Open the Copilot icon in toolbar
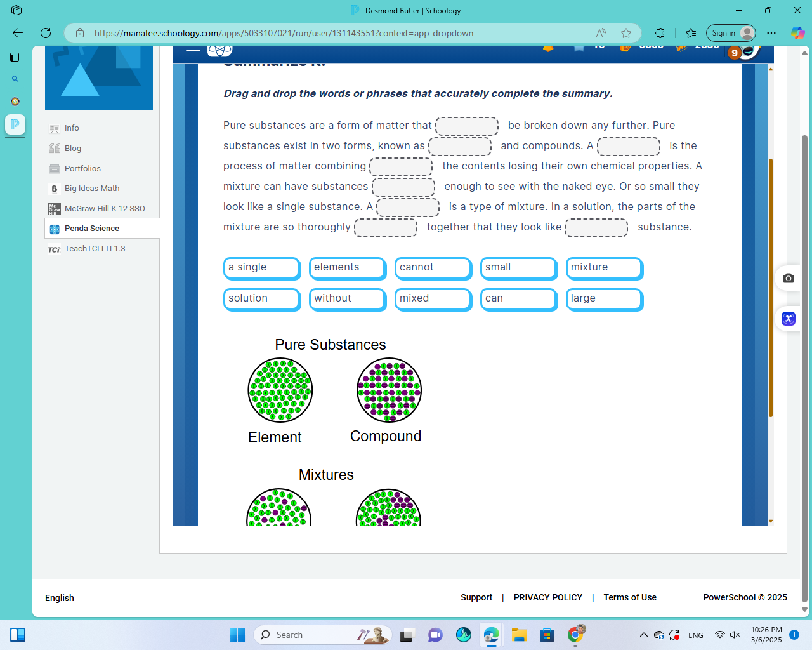The height and width of the screenshot is (650, 812). 797,33
